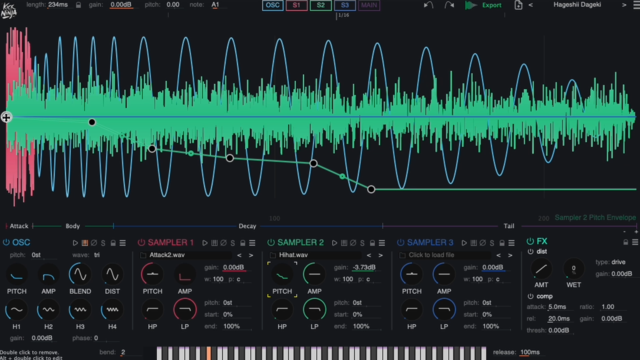The width and height of the screenshot is (640, 360).
Task: Click the FX AMT knob
Action: [541, 269]
